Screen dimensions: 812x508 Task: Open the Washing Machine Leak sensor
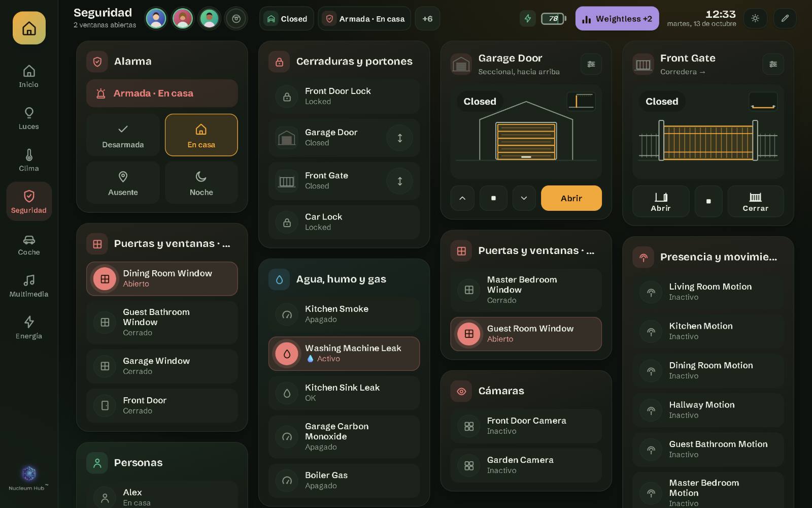click(344, 354)
